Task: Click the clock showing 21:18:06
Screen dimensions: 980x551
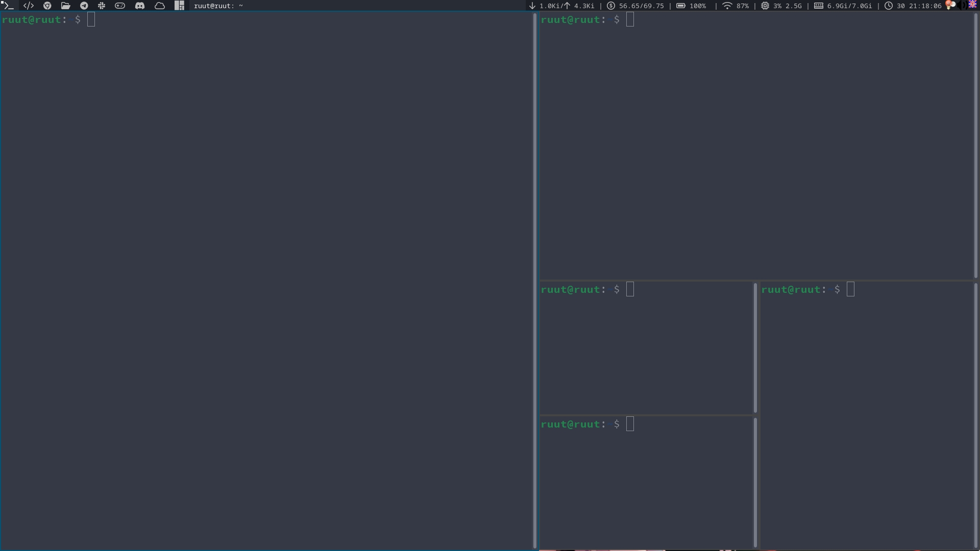Action: [x=913, y=6]
